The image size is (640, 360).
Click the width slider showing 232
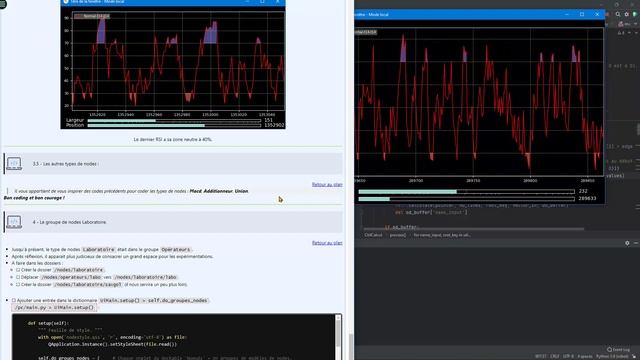pyautogui.click(x=466, y=191)
